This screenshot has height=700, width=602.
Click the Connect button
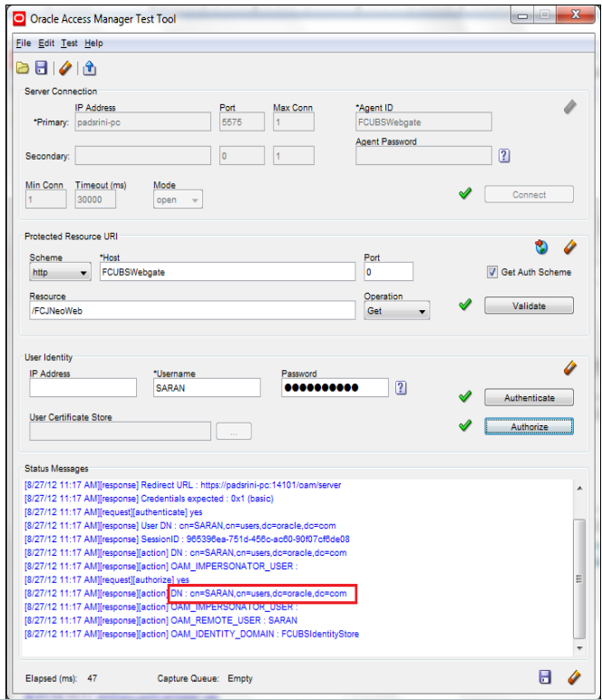(x=529, y=195)
